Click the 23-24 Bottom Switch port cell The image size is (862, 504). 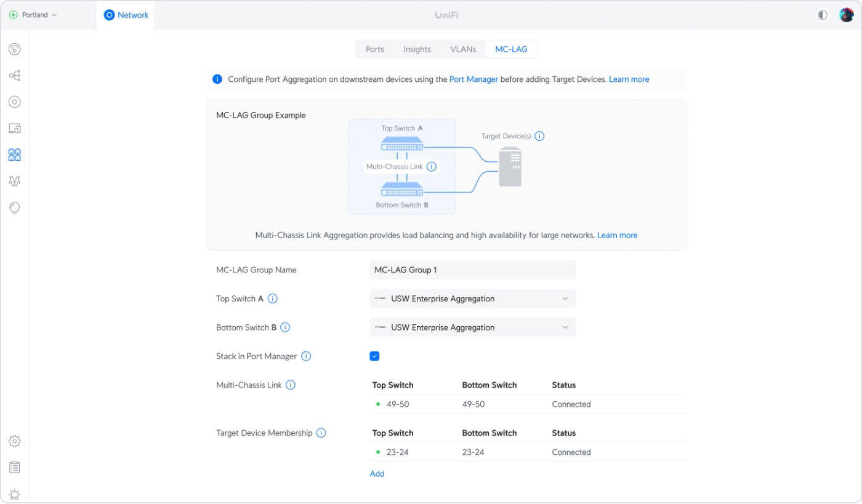pos(473,452)
